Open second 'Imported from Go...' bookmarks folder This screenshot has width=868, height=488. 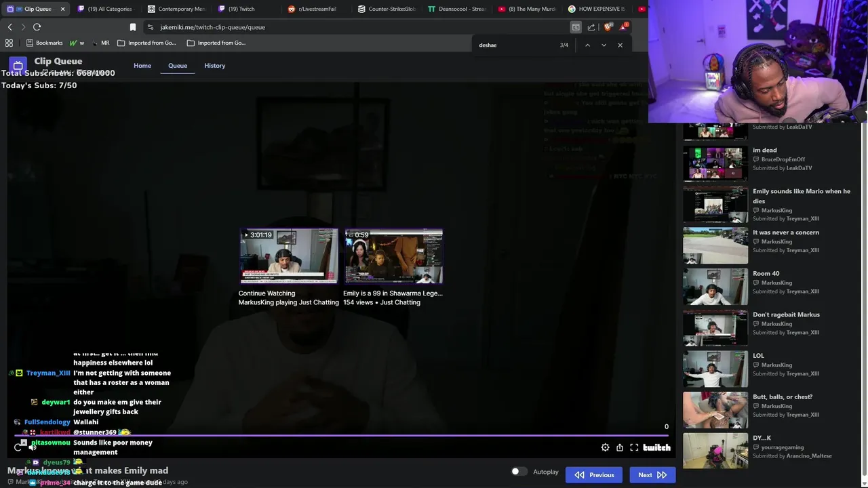point(216,43)
